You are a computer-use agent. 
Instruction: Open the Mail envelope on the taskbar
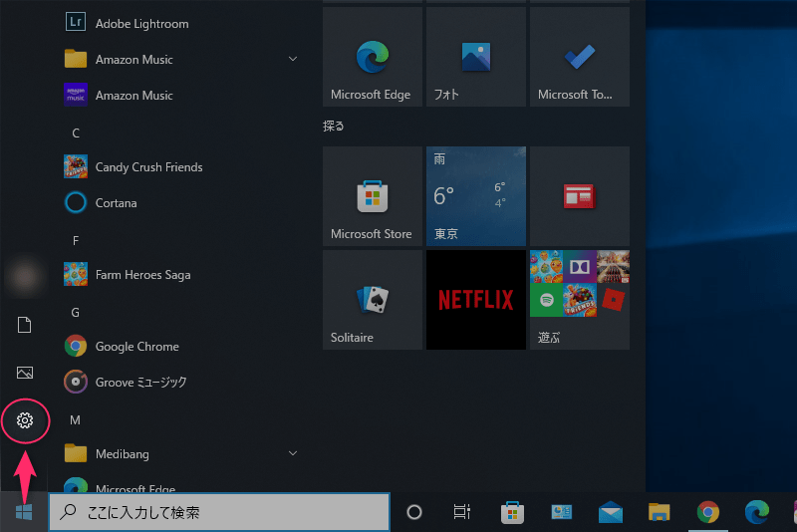[x=611, y=512]
